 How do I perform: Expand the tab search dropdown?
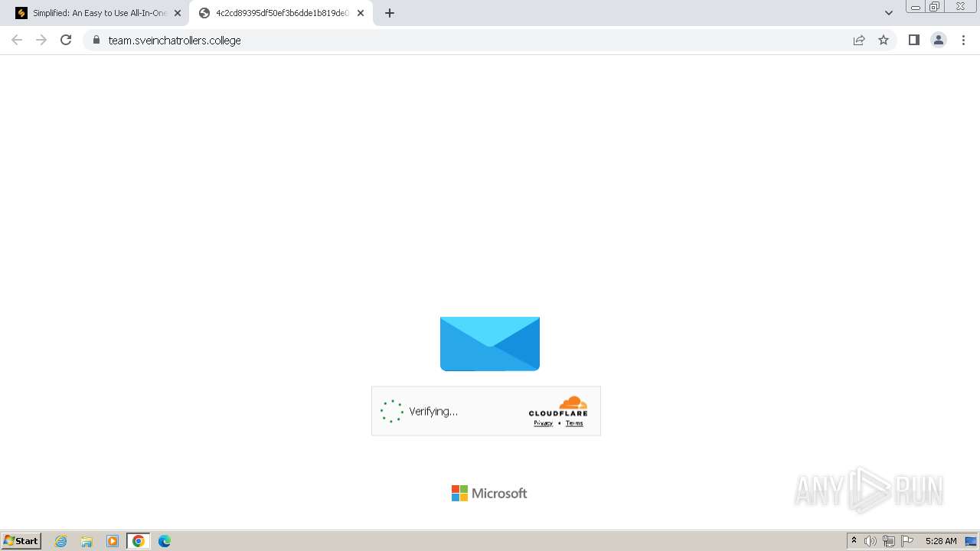[889, 13]
